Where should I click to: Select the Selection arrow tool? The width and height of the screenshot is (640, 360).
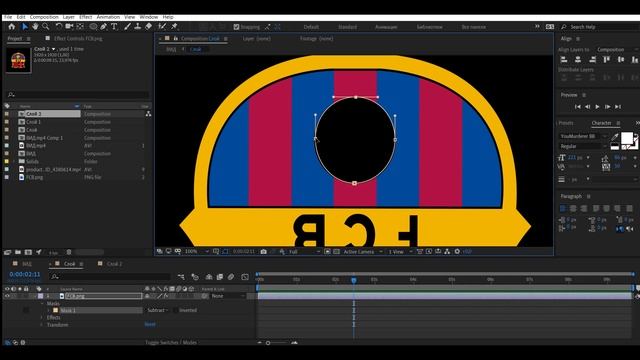24,27
